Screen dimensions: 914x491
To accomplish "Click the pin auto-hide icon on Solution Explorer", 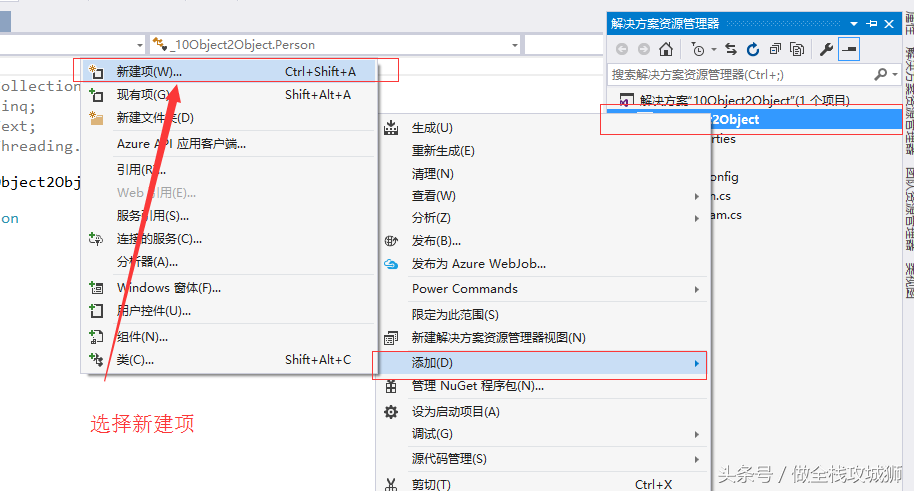I will pyautogui.click(x=872, y=24).
